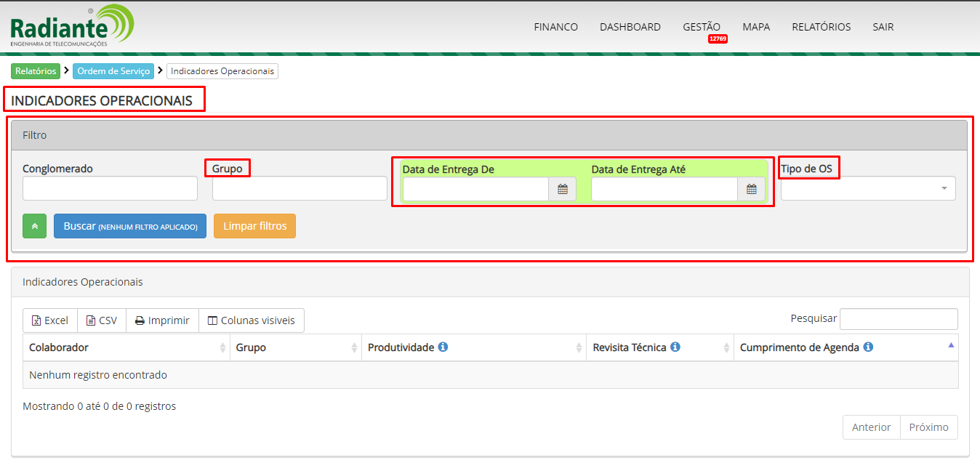Open the RELATÓRIOS menu
Image resolution: width=980 pixels, height=460 pixels.
[x=821, y=27]
